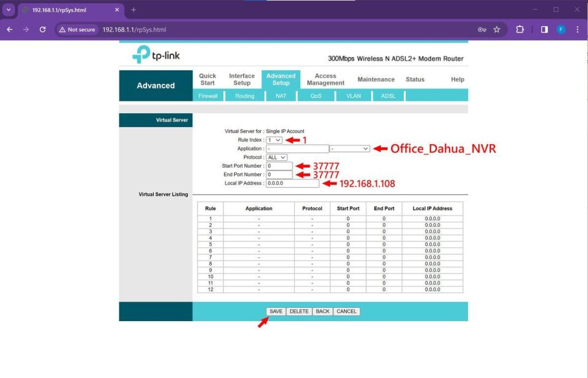Expand the Protocol ALL dropdown
The height and width of the screenshot is (378, 588).
[277, 157]
